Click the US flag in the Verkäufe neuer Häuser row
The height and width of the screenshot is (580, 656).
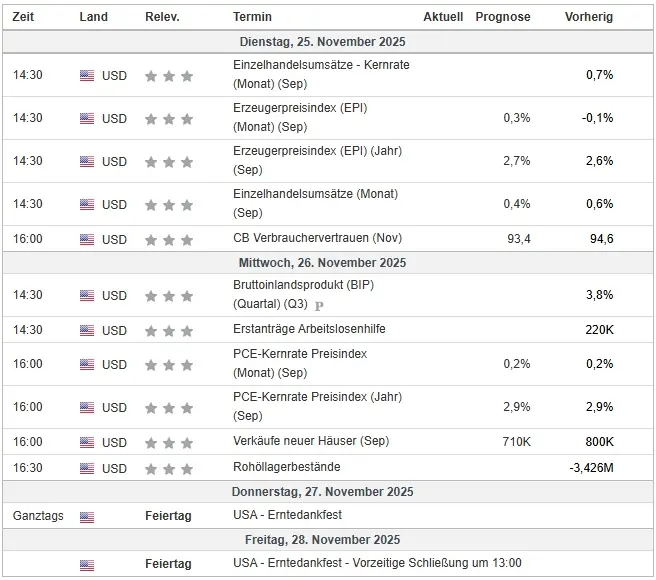click(x=87, y=442)
